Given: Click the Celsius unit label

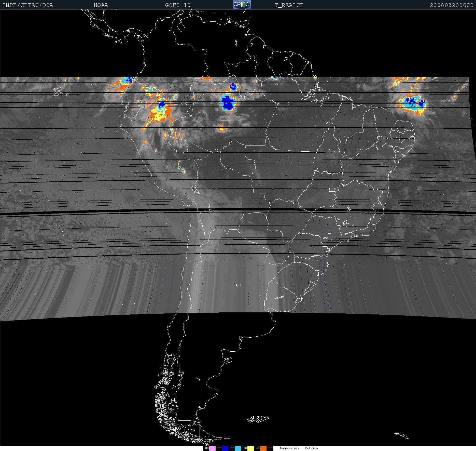Looking at the screenshot, I should (x=312, y=448).
